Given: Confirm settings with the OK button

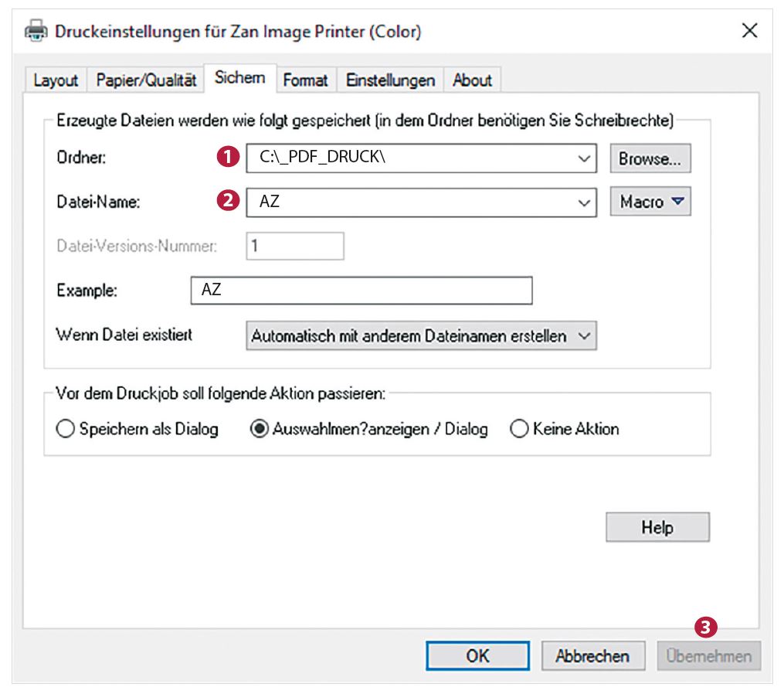Looking at the screenshot, I should tap(477, 656).
